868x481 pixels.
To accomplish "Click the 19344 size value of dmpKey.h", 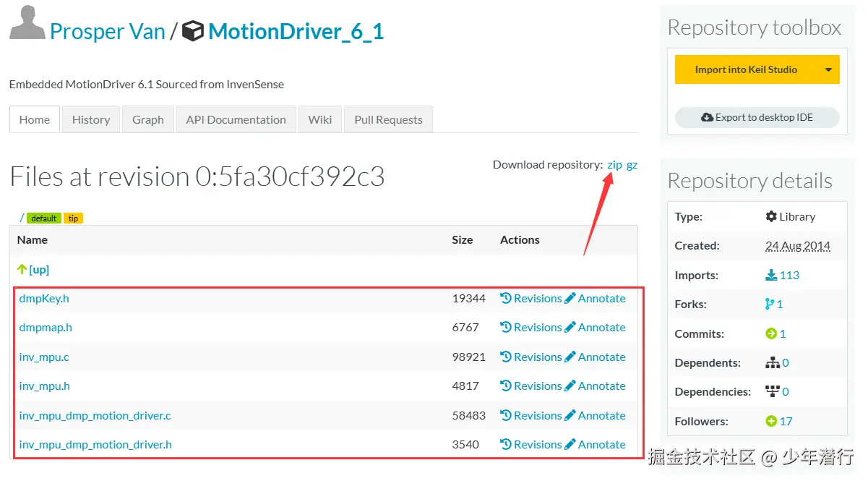I will pyautogui.click(x=469, y=298).
